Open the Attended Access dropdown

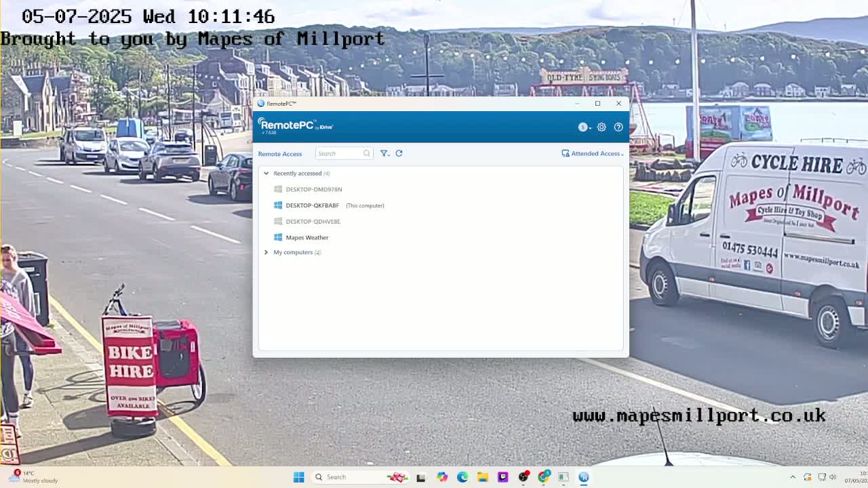click(x=593, y=153)
